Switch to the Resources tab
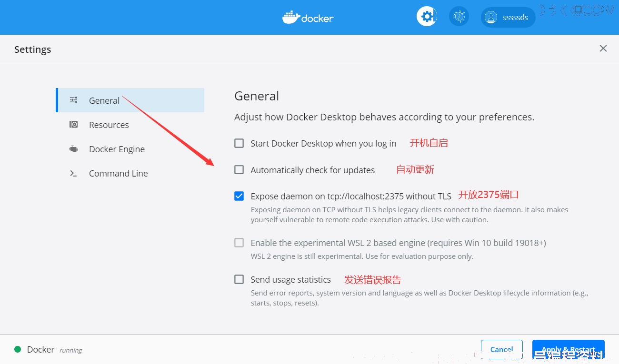 (x=130, y=125)
